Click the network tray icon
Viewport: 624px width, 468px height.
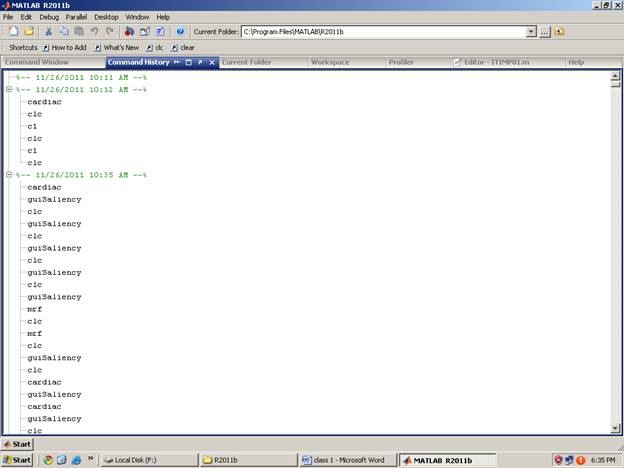(x=569, y=460)
